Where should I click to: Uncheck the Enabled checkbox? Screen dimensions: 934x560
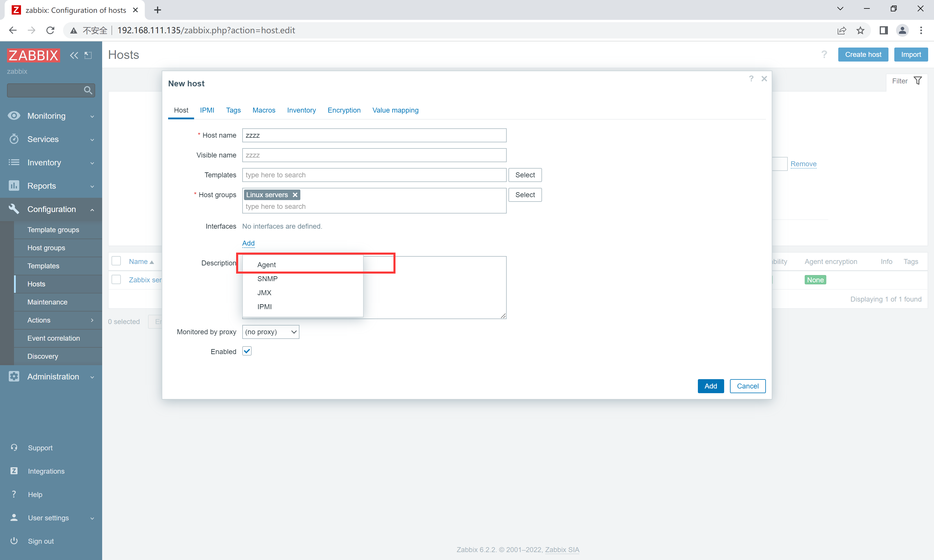(x=247, y=351)
